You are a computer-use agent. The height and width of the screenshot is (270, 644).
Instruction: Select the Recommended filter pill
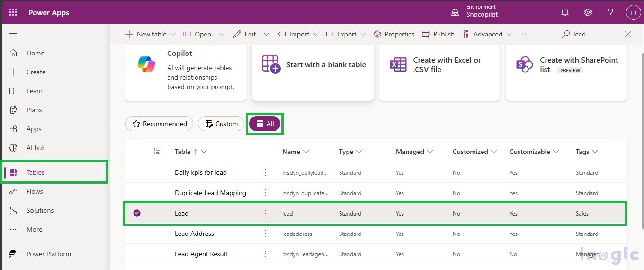click(159, 124)
